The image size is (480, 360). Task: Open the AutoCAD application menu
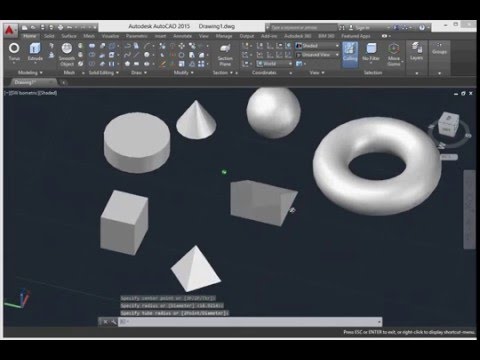[10, 30]
